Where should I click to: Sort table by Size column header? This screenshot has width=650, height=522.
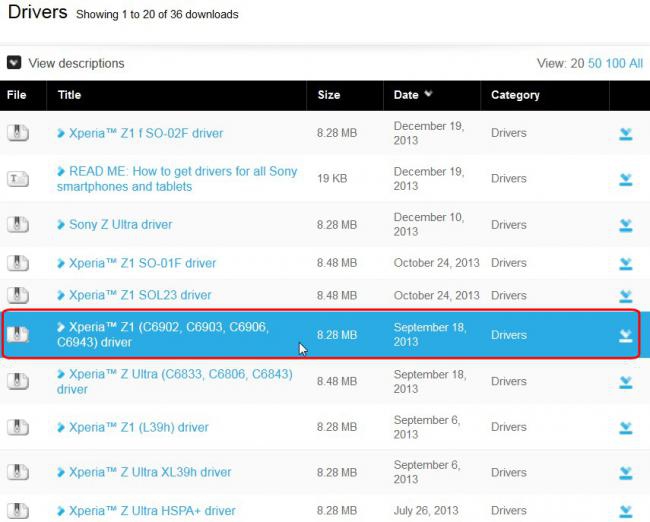click(329, 95)
